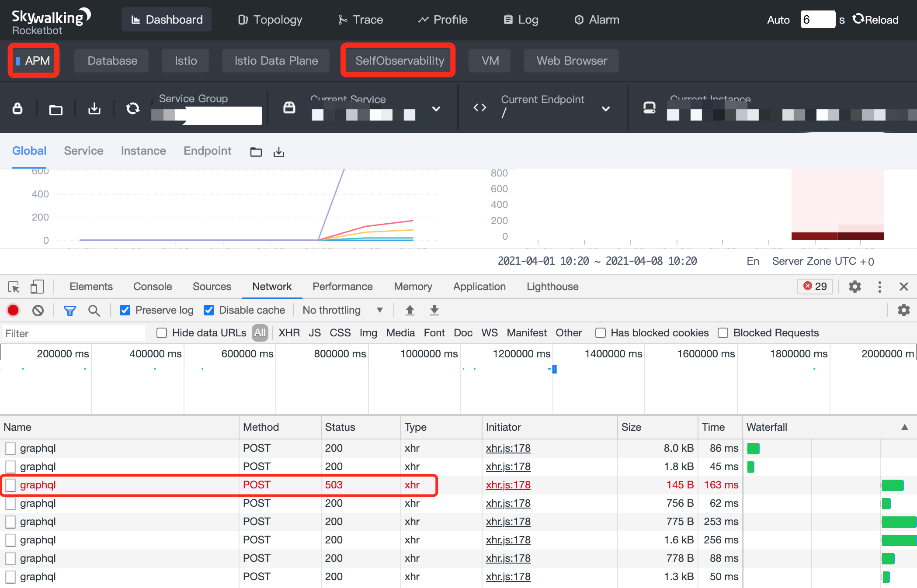Click the lock icon in service toolbar

tap(17, 108)
